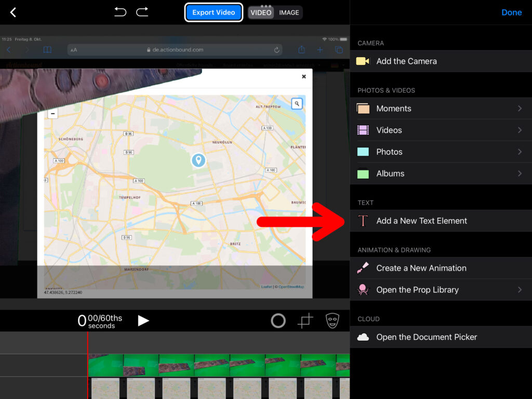Switch to VIDEO mode

pyautogui.click(x=261, y=12)
